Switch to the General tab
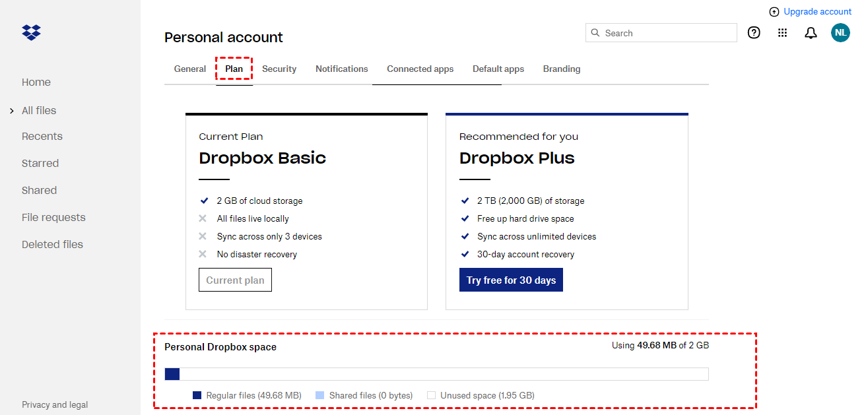 [190, 69]
